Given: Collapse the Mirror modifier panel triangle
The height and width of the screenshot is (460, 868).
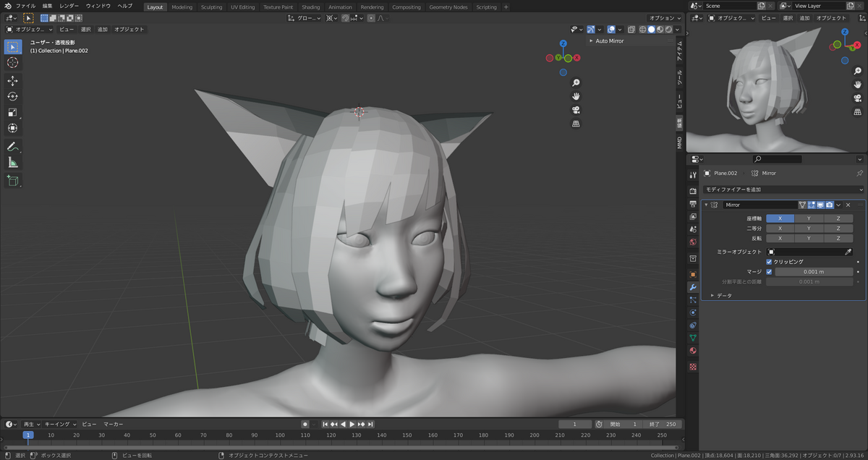Looking at the screenshot, I should click(706, 205).
